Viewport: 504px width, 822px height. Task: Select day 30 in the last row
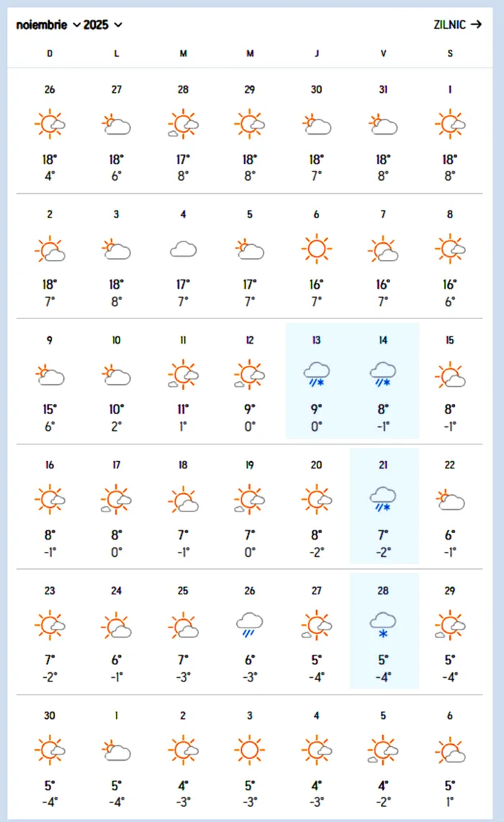click(50, 755)
